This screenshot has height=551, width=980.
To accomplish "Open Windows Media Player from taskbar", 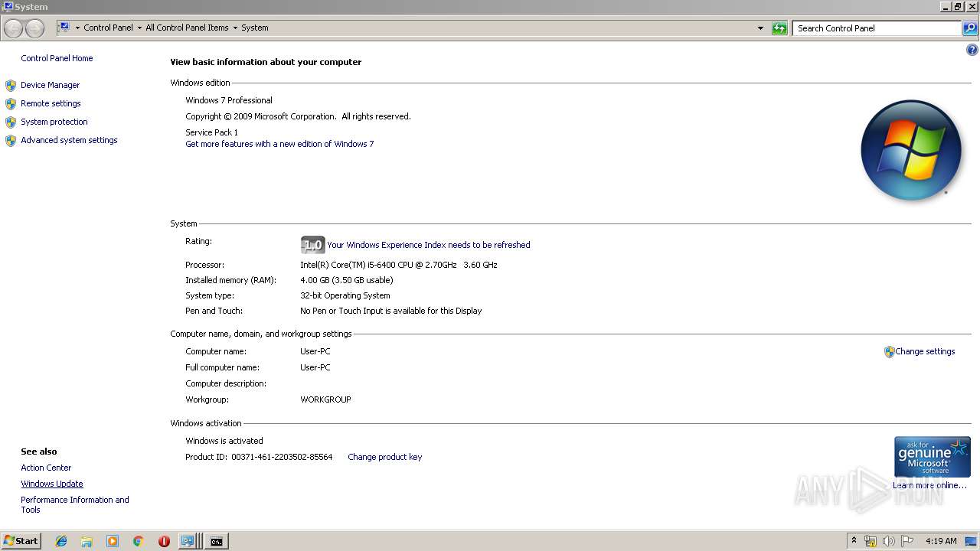I will point(113,541).
